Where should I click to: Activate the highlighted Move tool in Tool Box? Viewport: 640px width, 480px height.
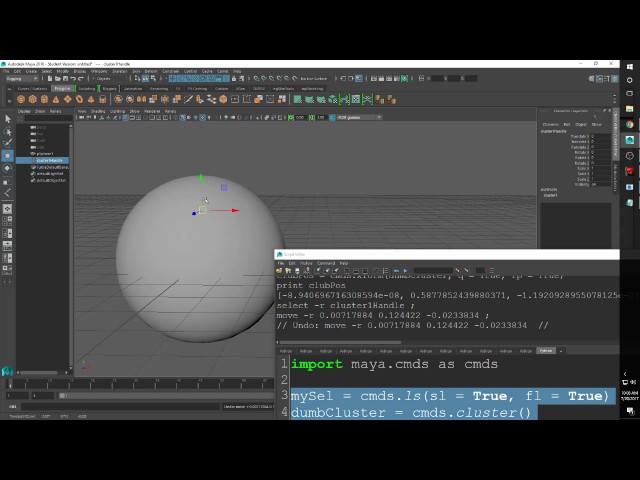point(8,156)
